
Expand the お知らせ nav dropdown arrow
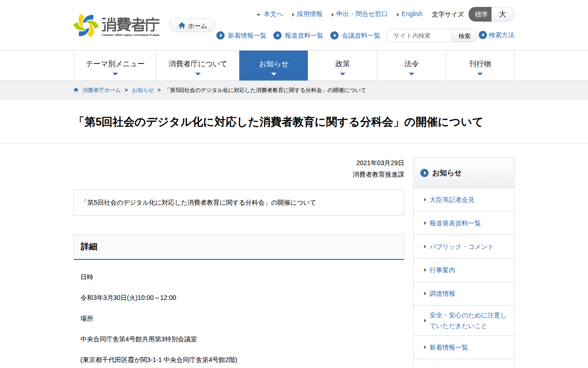pyautogui.click(x=274, y=74)
